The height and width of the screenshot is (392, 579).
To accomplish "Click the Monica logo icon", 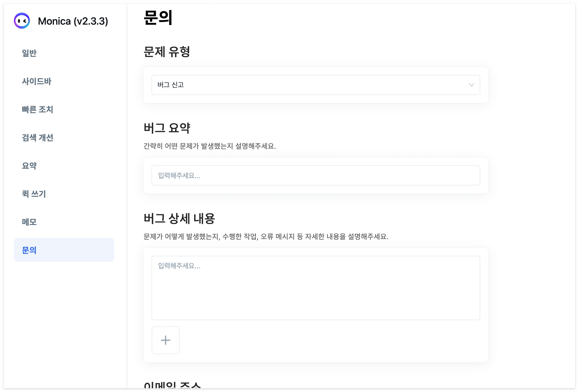I will click(22, 21).
